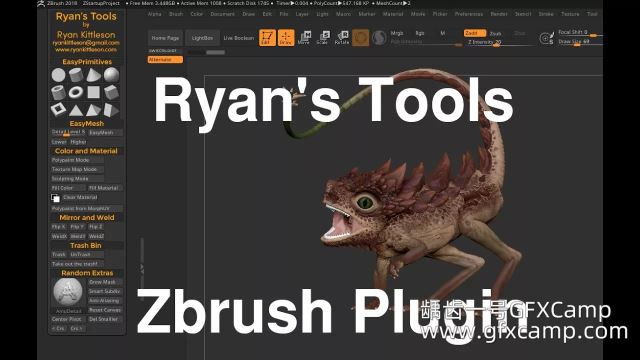Select the Rotate gizmo tool

[342, 38]
